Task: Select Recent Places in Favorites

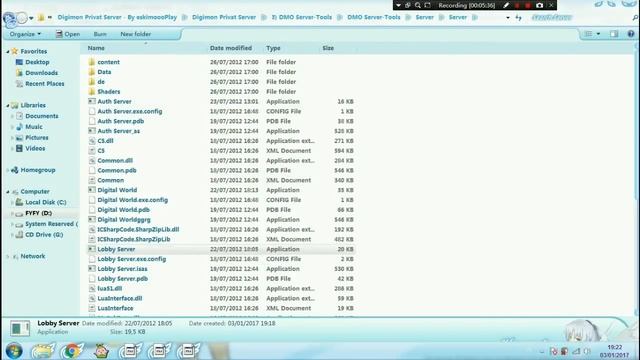Action: pyautogui.click(x=44, y=84)
